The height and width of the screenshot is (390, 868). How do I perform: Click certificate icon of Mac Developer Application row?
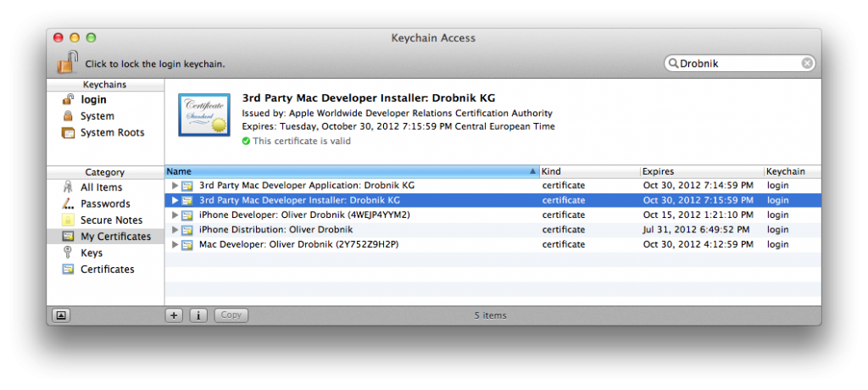click(x=187, y=186)
